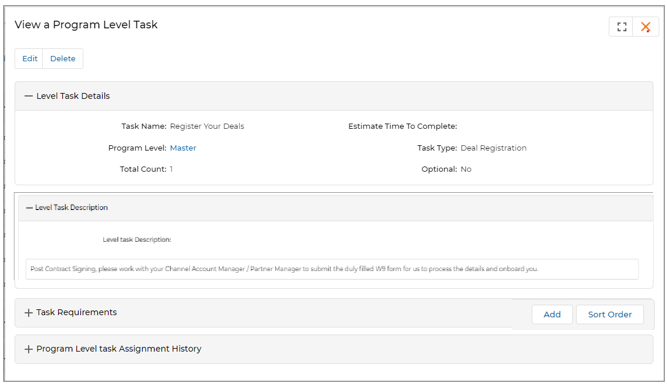Image resolution: width=667 pixels, height=385 pixels.
Task: Expand dialog to full screen icon
Action: click(621, 27)
